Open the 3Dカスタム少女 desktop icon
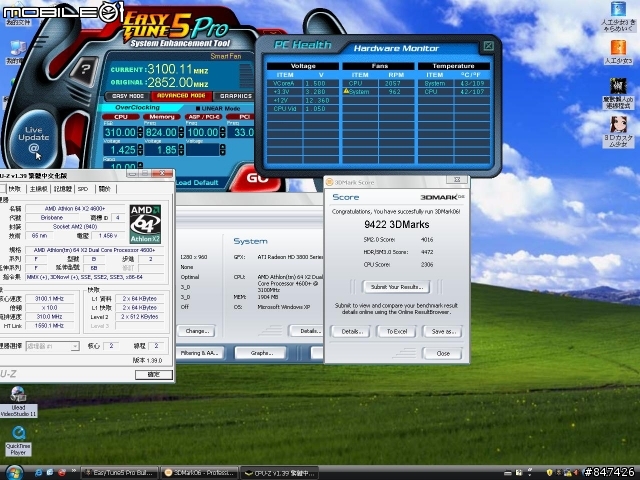 pyautogui.click(x=618, y=131)
